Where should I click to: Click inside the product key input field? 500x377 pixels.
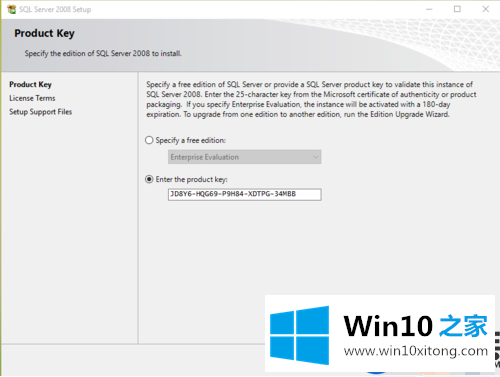click(245, 194)
